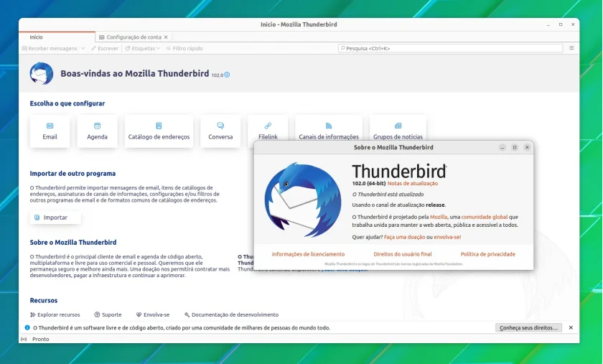Open the Filelink setup card
Viewport: 603px width, 364px height.
pyautogui.click(x=268, y=128)
